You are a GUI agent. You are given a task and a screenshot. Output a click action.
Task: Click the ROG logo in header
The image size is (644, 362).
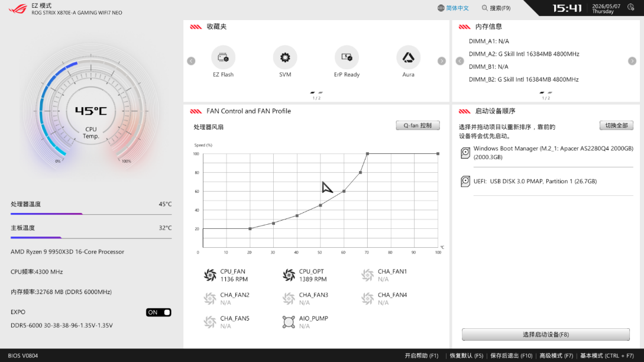[18, 9]
